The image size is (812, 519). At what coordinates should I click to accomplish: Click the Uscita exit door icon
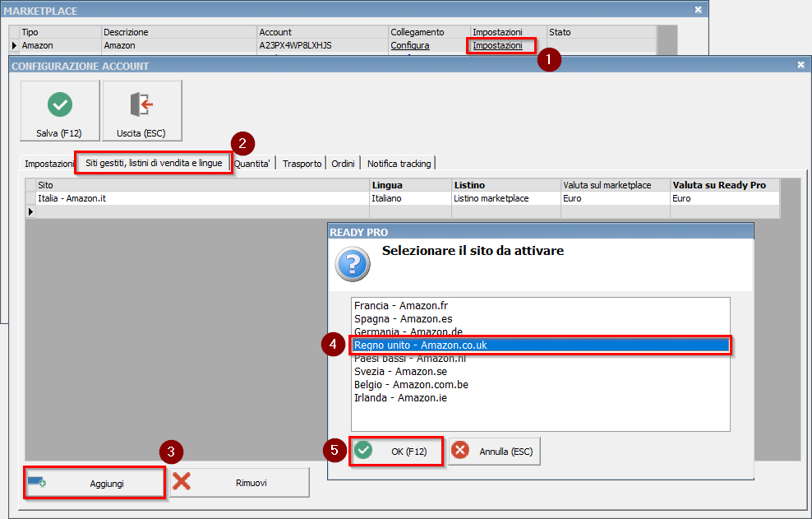pos(141,104)
